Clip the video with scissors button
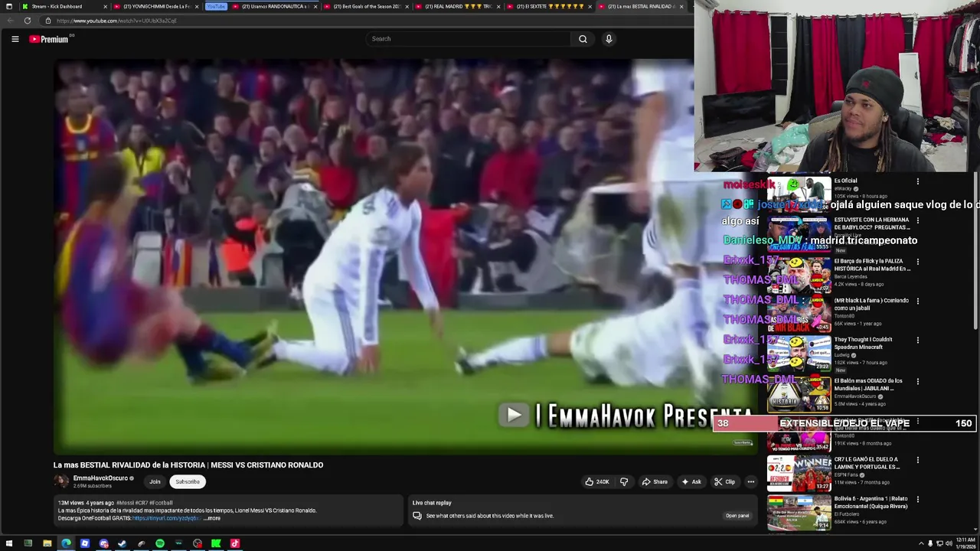Image resolution: width=980 pixels, height=551 pixels. click(724, 481)
